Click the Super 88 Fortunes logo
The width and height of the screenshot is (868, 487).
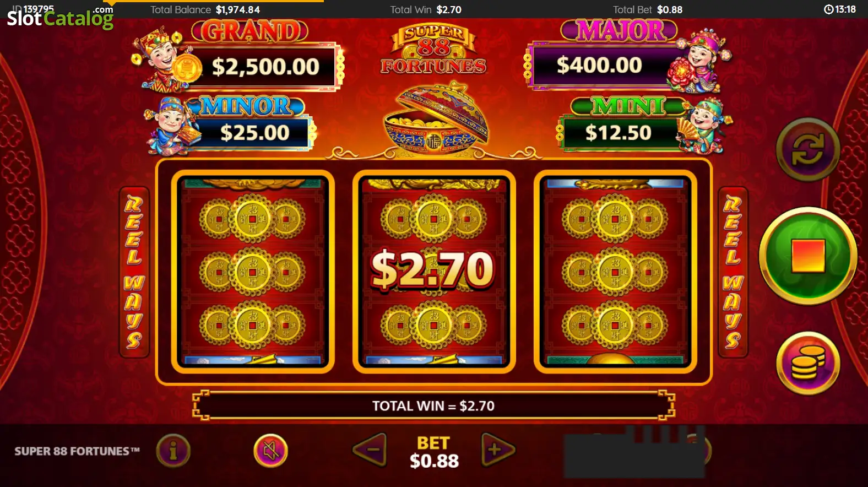tap(434, 50)
